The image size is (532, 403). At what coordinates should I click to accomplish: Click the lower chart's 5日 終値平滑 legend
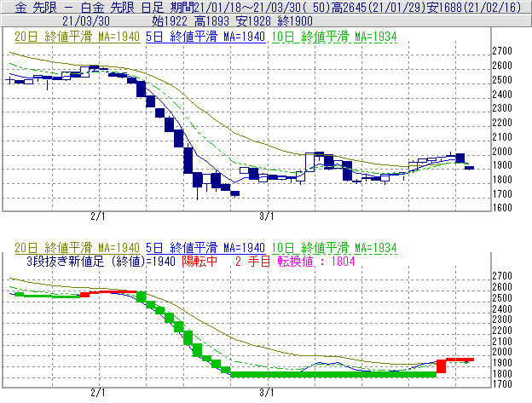tap(205, 248)
